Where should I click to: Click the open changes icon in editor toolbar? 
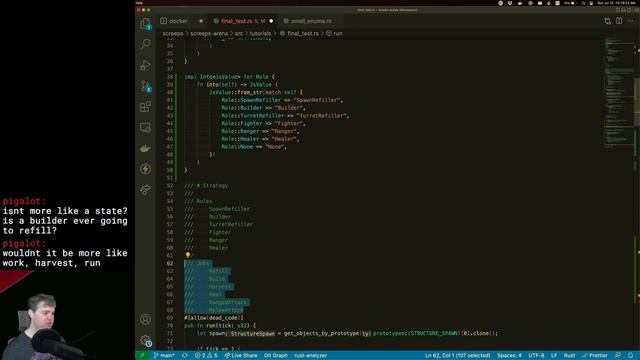pyautogui.click(x=608, y=21)
